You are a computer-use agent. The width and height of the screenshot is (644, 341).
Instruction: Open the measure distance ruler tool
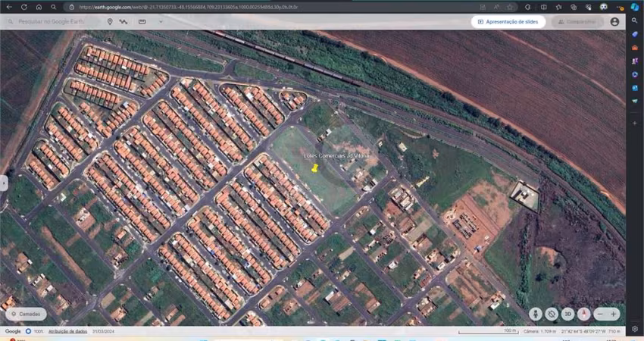click(x=142, y=21)
